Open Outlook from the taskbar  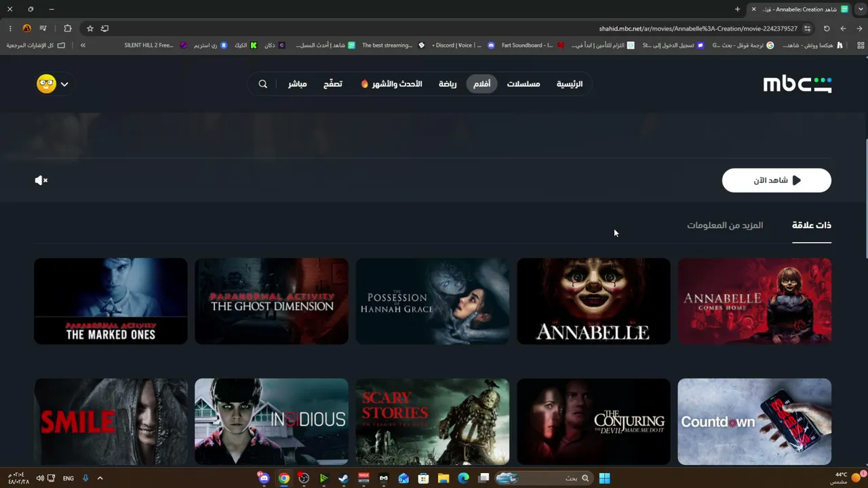[x=403, y=479]
